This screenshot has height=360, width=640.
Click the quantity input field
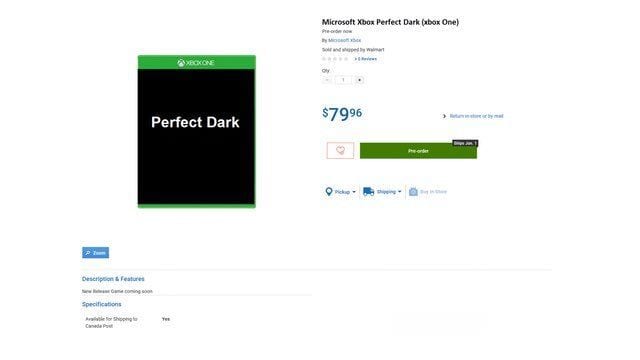click(x=343, y=80)
